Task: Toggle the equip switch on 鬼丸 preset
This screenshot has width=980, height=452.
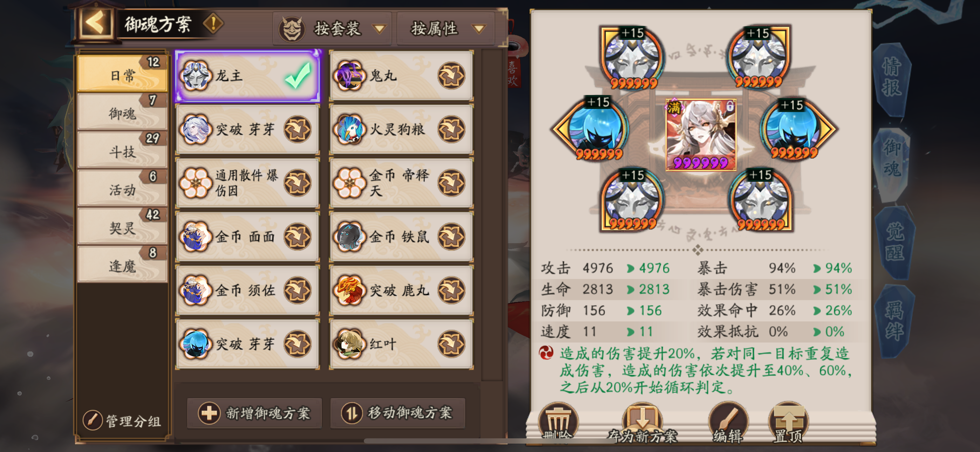Action: (451, 76)
